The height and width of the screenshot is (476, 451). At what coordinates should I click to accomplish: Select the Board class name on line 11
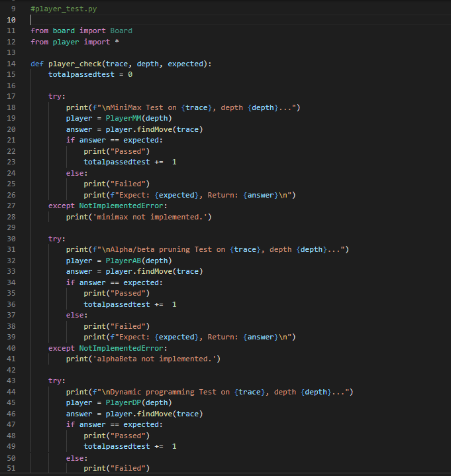[x=121, y=30]
